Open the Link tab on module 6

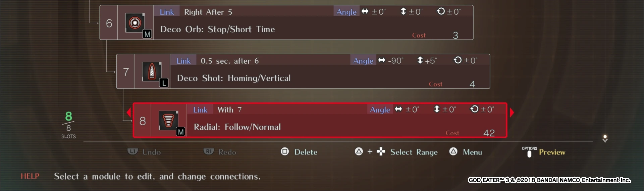coord(167,12)
